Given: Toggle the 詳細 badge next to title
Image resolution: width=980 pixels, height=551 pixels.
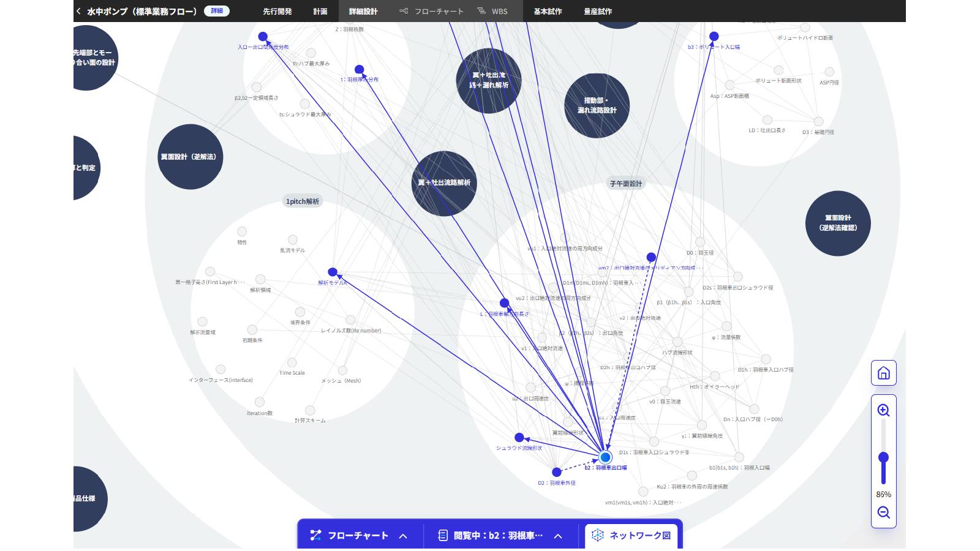Looking at the screenshot, I should click(217, 11).
